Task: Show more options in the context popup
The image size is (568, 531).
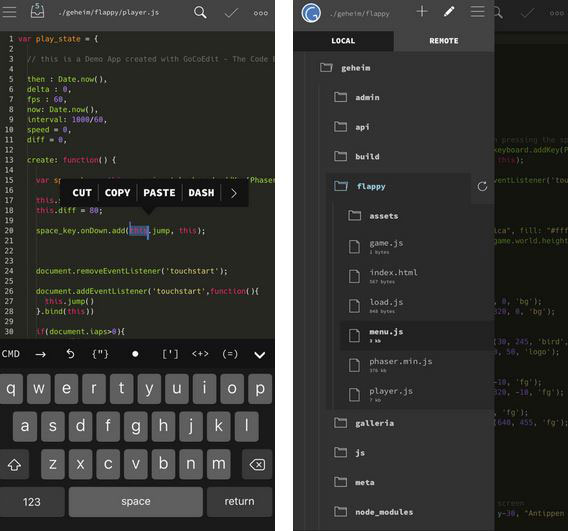Action: tap(234, 193)
